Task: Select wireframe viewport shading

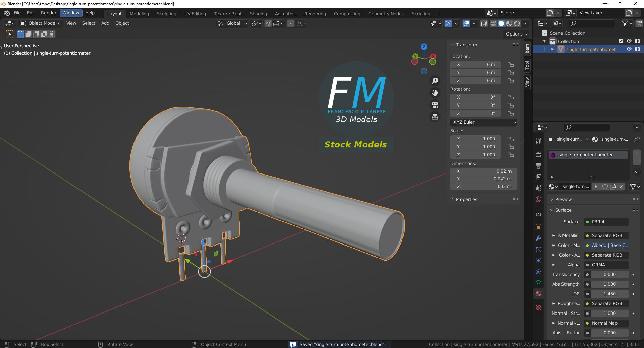Action: pos(494,23)
